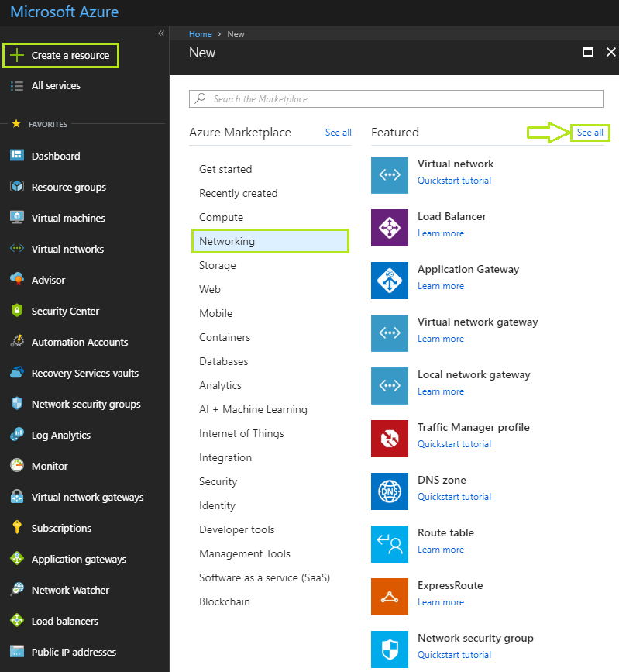619x672 pixels.
Task: Select the Management Tools category
Action: pos(245,553)
